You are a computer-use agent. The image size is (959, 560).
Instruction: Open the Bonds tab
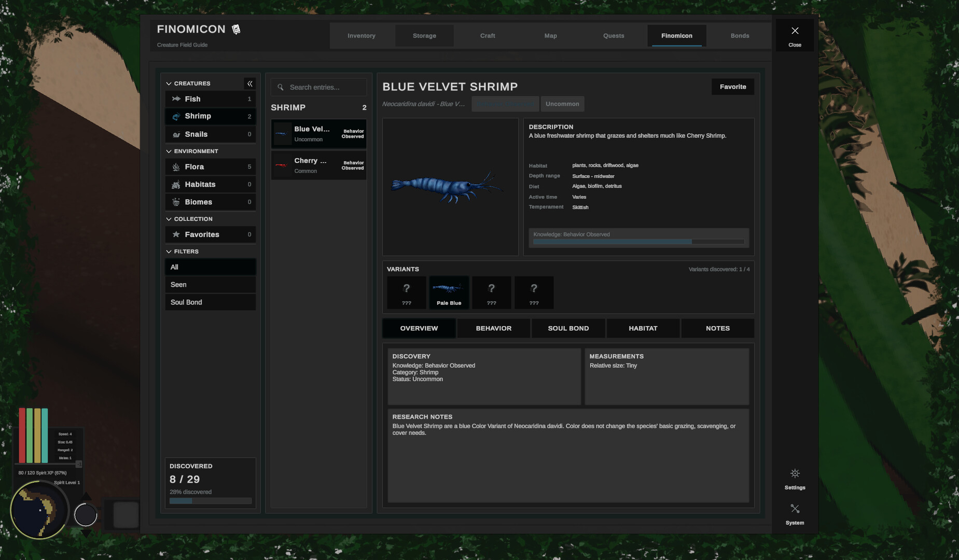740,36
